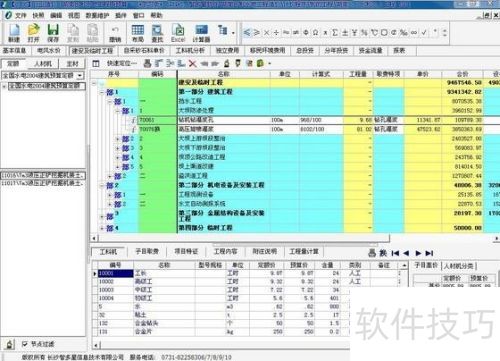
Task: Collapse the 大坝防渗处理 node
Action: point(118,111)
